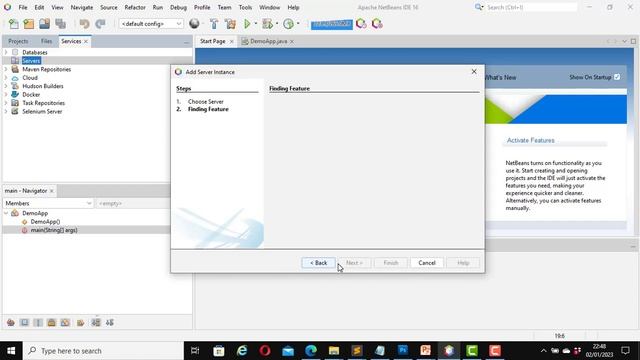Toggle the Show On Startup checkbox
Viewport: 640px width, 360px height.
[617, 77]
